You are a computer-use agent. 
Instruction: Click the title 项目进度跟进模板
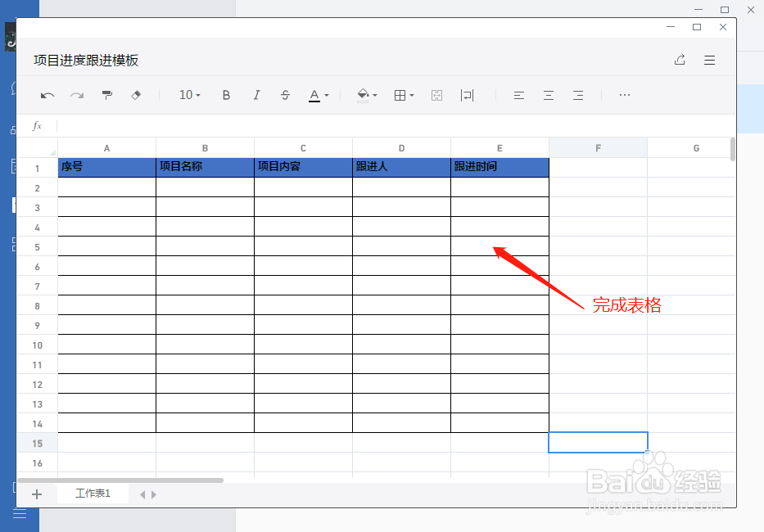click(x=86, y=61)
